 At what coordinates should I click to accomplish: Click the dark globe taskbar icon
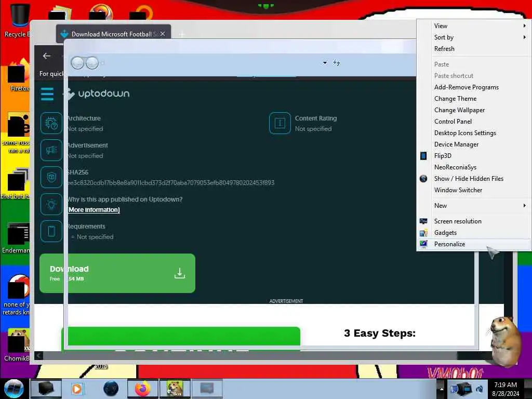pyautogui.click(x=111, y=389)
